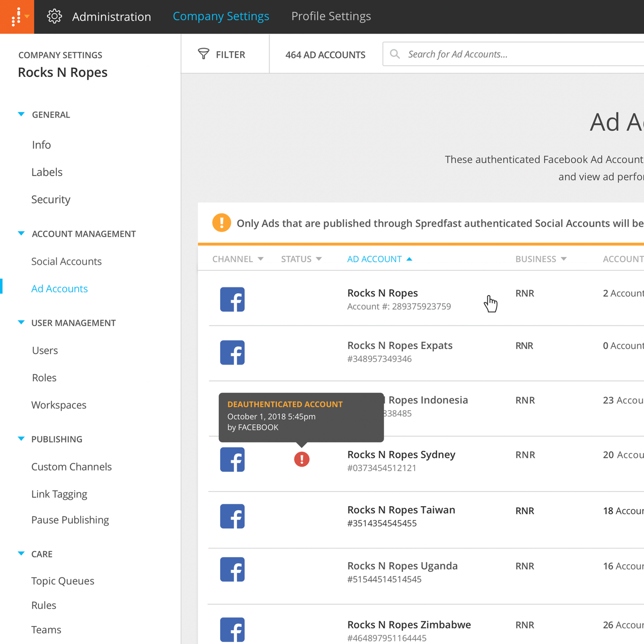Viewport: 644px width, 644px height.
Task: Click Facebook icon for Rocks N Ropes Uganda
Action: coord(233,569)
